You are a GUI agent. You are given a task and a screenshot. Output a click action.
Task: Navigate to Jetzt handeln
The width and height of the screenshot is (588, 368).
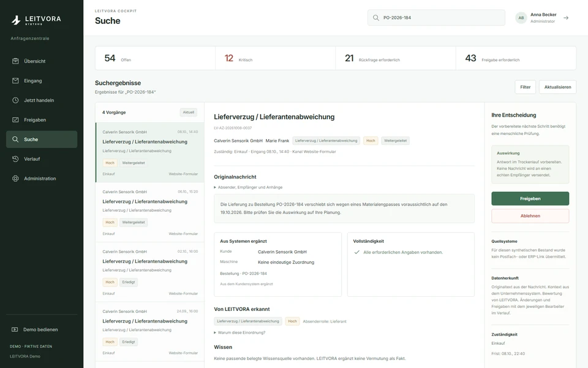(42, 100)
